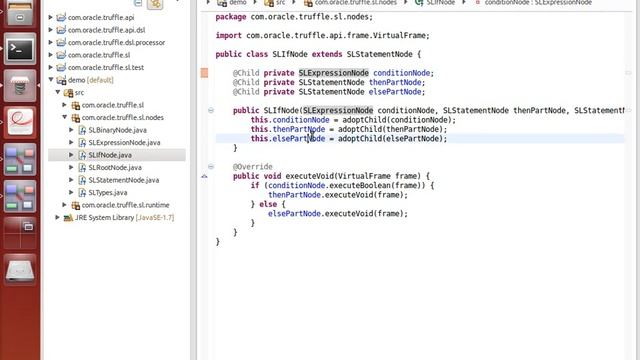Click the SLStatementNode.java file icon

[x=82, y=180]
